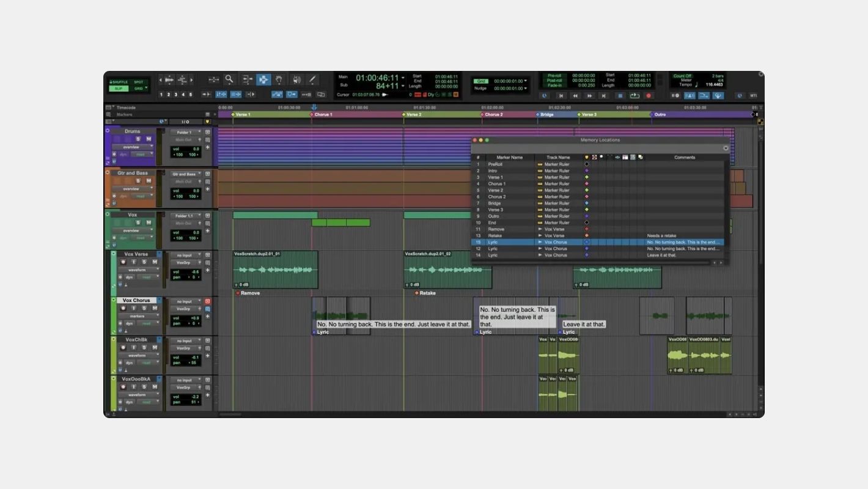Select the Trim tool in the toolbar
868x489 pixels.
[248, 79]
